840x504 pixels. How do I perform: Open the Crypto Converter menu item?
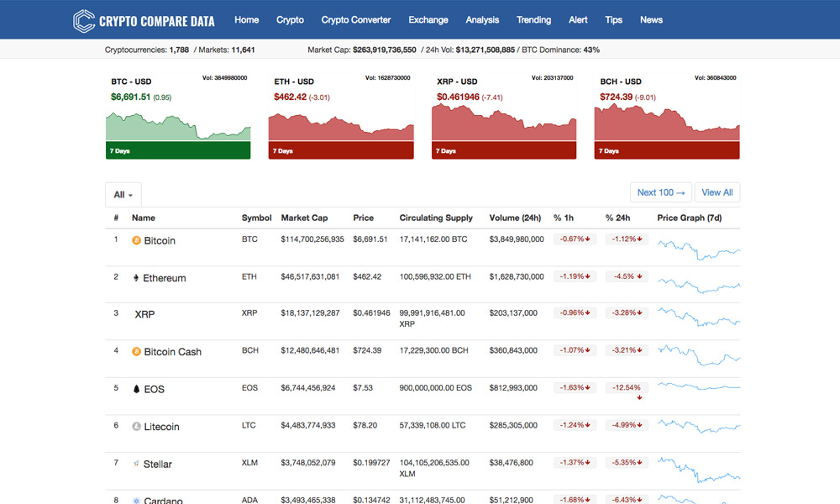[356, 20]
